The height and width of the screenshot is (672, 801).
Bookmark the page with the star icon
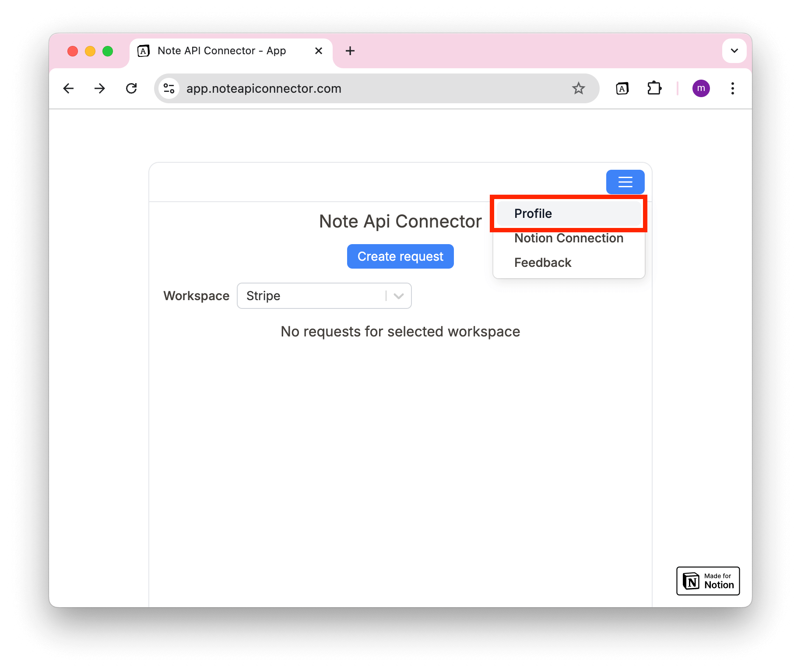[579, 88]
